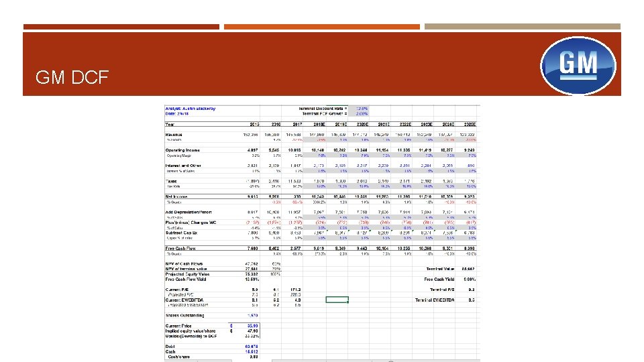
Task: Click the Year row label
Action: coord(170,125)
